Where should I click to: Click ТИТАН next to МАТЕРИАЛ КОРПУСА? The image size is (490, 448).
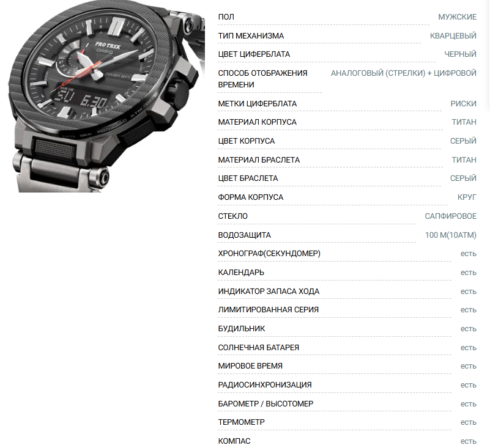tap(464, 122)
